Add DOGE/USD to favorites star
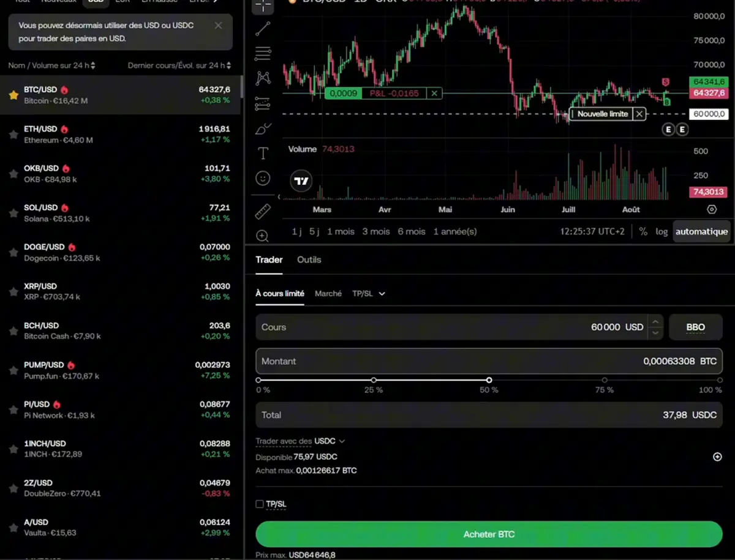 pyautogui.click(x=13, y=252)
